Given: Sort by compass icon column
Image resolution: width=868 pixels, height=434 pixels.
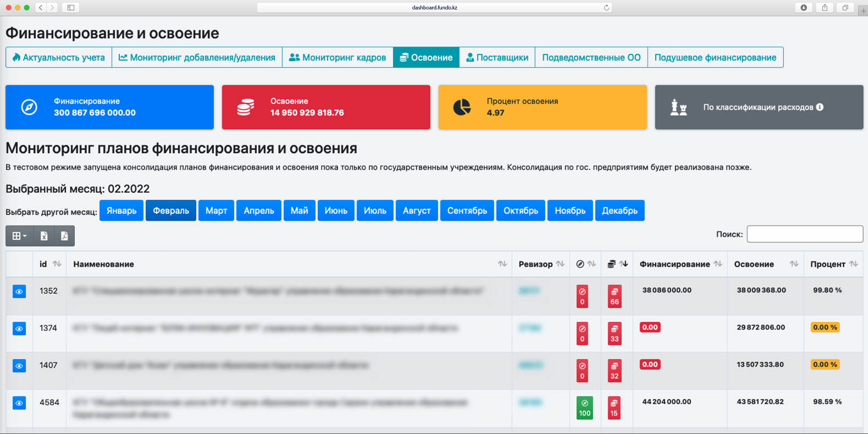Looking at the screenshot, I should [x=586, y=264].
